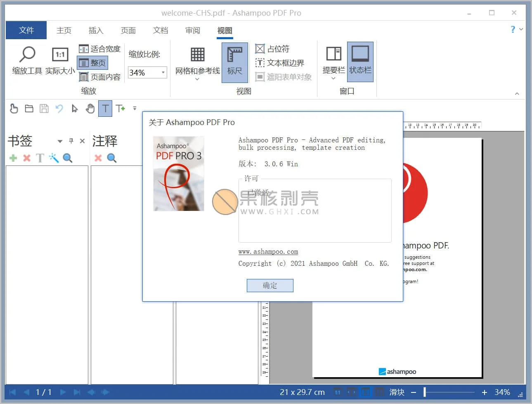Open the bookmarks panel dropdown arrow

click(59, 141)
